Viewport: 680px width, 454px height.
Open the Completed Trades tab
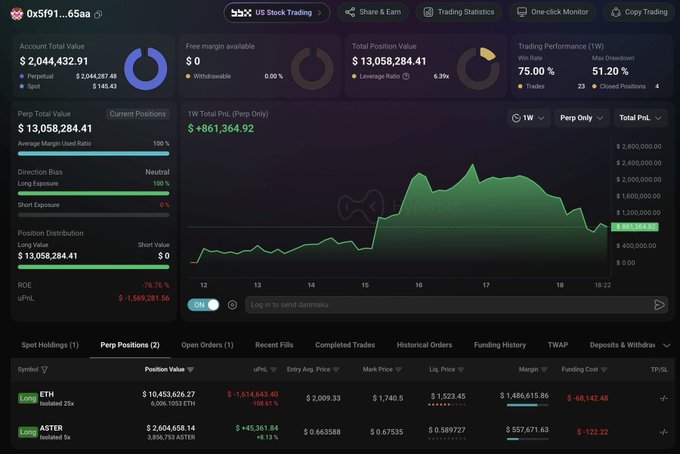coord(345,345)
